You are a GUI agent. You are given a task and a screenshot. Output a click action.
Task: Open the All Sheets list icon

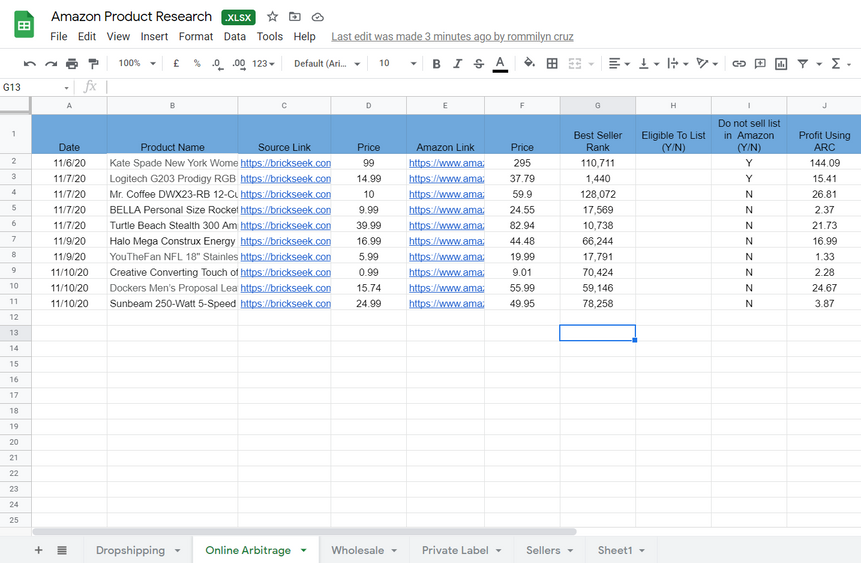(x=62, y=550)
